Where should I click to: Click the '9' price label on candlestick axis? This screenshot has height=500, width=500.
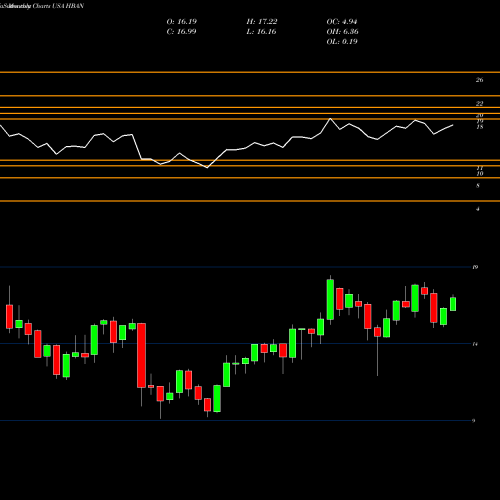point(474,421)
